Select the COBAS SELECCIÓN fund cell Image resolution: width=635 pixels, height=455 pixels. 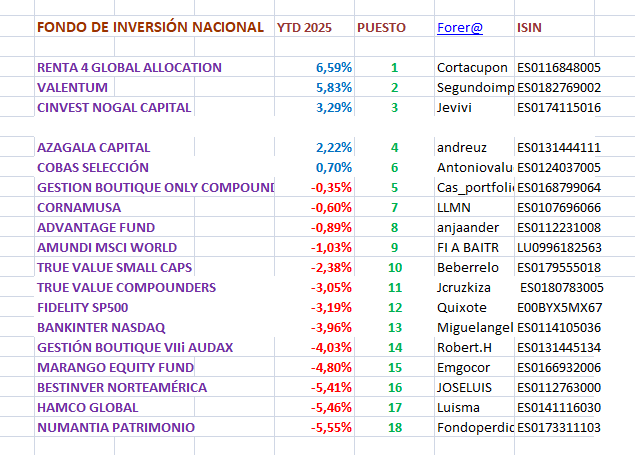tap(93, 168)
